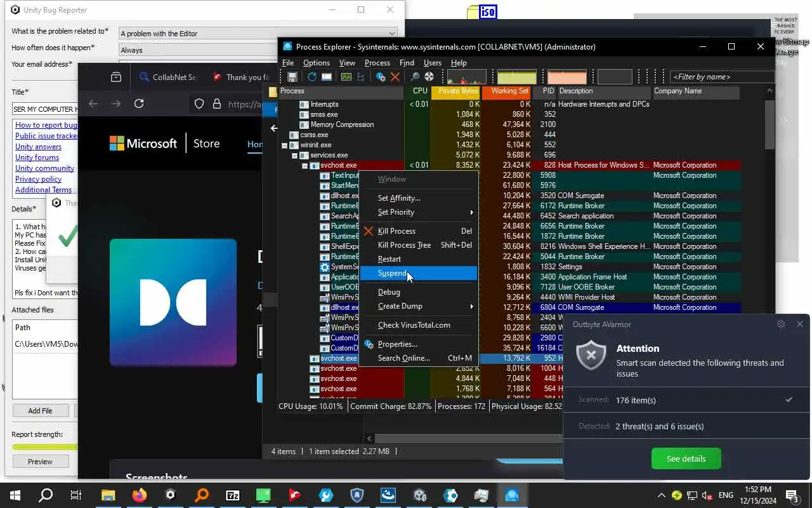Open the iso file icon on desktop
Screen dimensions: 812x508
point(482,12)
